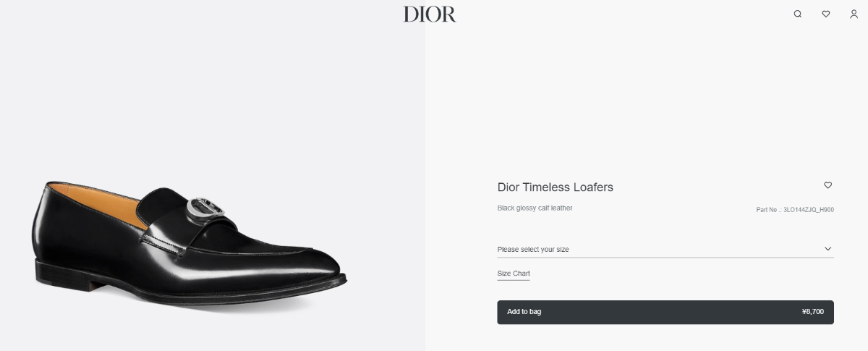Select the 'Dior Timeless Loafers' title

click(x=555, y=187)
